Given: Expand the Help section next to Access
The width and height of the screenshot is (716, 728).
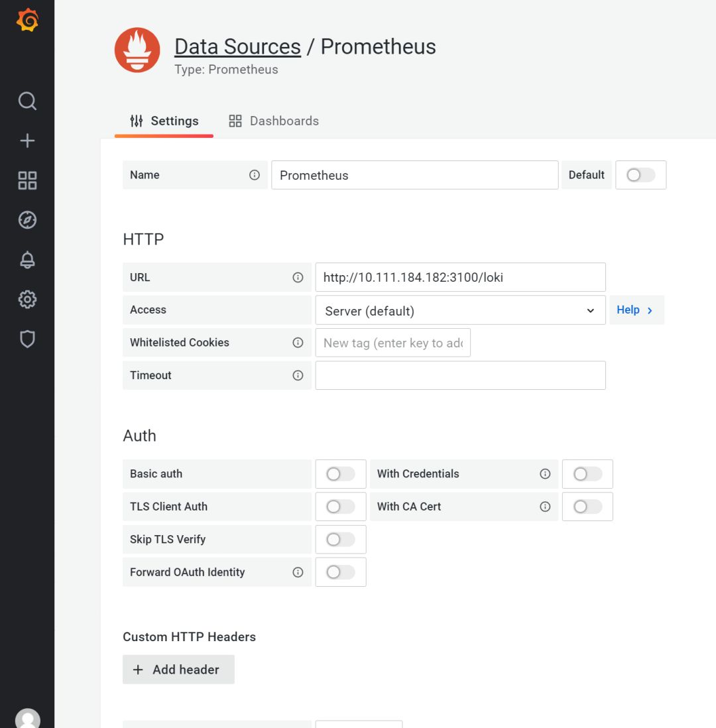Looking at the screenshot, I should [x=635, y=310].
